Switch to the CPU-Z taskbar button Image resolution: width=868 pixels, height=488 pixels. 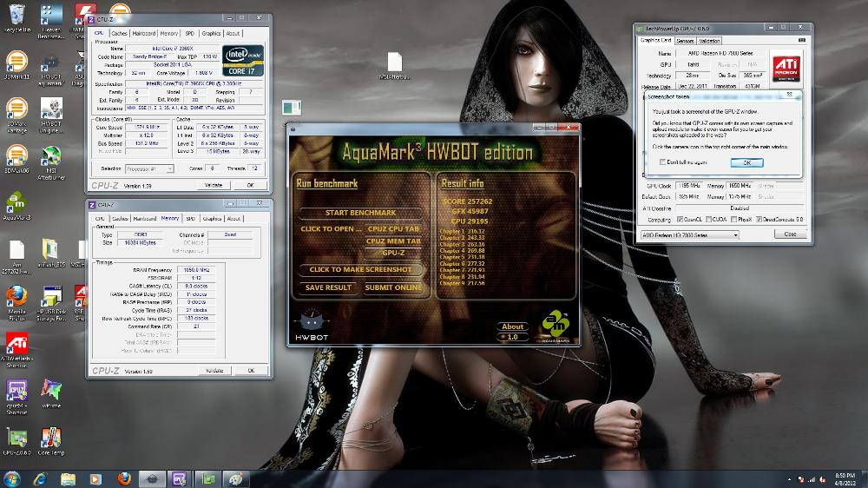(x=179, y=479)
